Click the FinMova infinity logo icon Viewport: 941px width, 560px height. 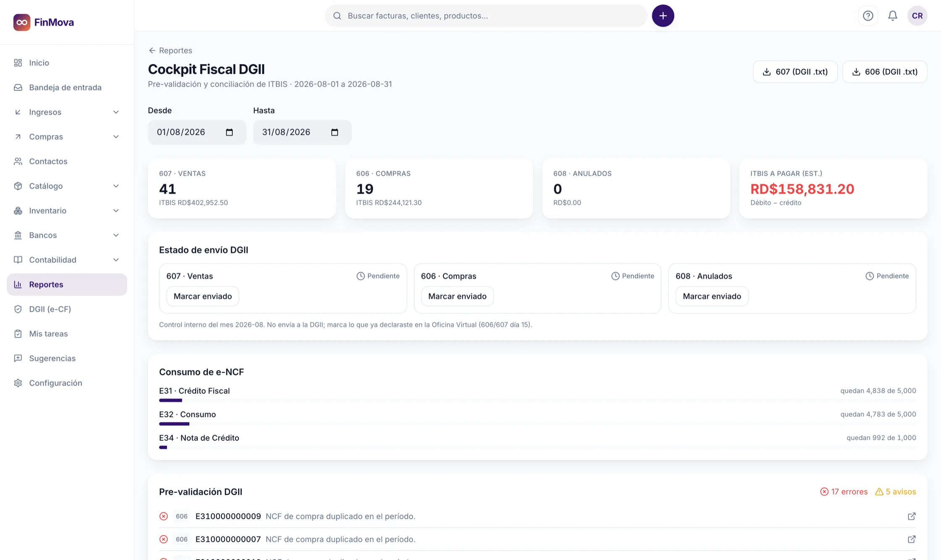pos(21,22)
